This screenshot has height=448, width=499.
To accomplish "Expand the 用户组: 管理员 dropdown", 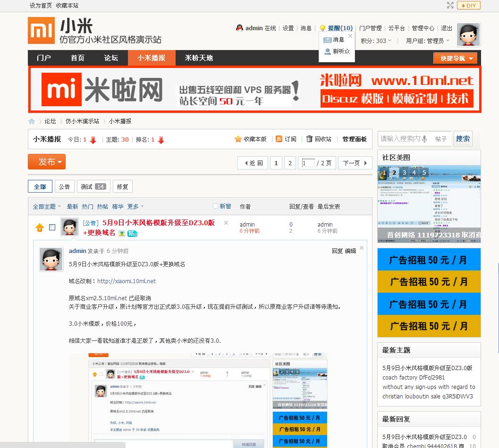I will pos(427,41).
